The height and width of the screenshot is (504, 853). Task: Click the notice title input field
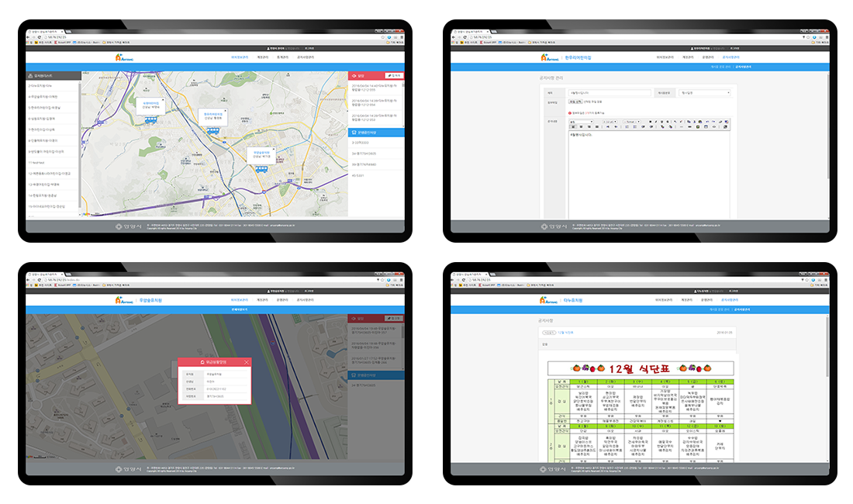tap(610, 92)
